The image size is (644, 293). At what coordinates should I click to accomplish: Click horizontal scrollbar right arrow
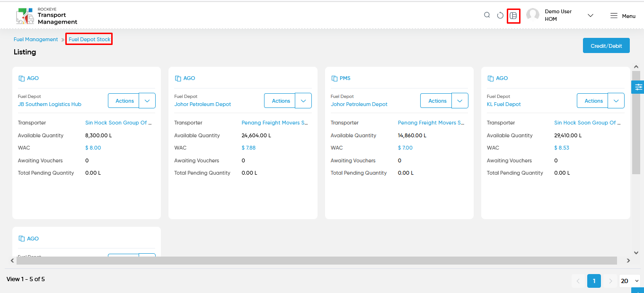point(628,260)
